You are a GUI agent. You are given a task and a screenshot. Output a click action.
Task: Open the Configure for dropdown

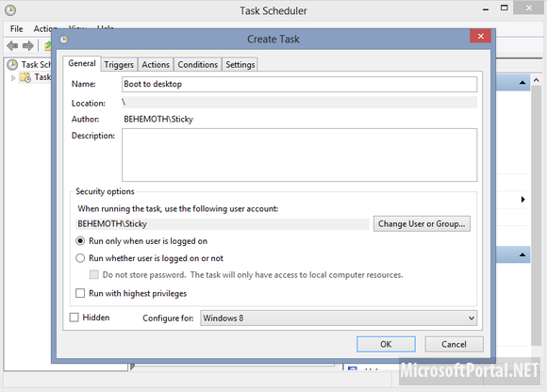pyautogui.click(x=339, y=318)
